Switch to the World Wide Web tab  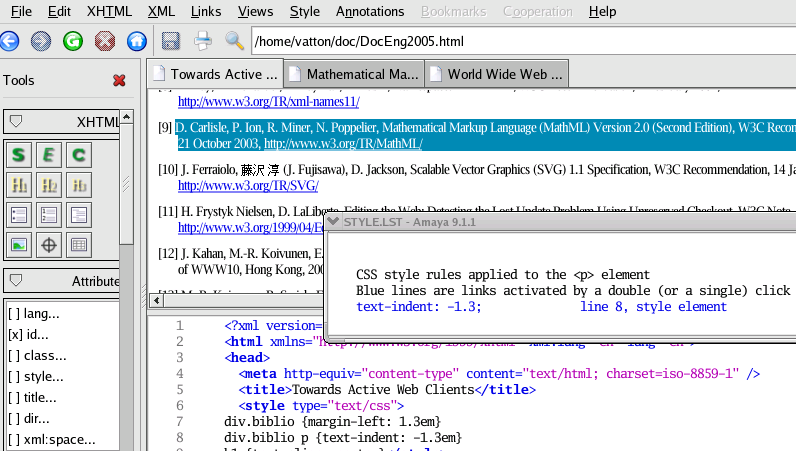point(496,74)
